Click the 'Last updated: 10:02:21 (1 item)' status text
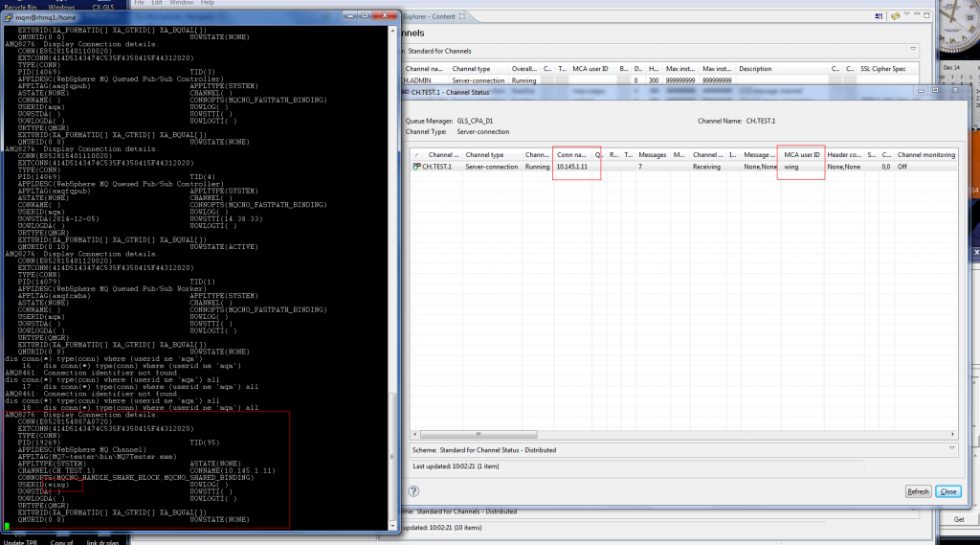Viewport: 980px width, 545px height. (456, 466)
